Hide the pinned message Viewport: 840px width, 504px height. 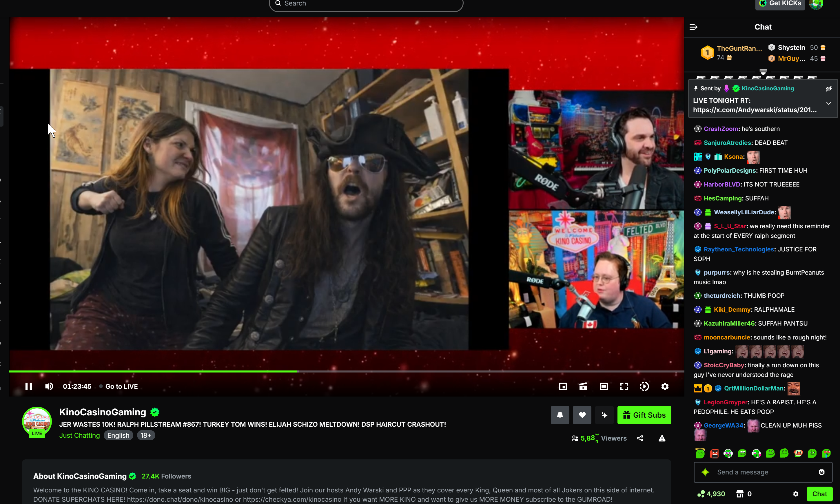pos(828,89)
